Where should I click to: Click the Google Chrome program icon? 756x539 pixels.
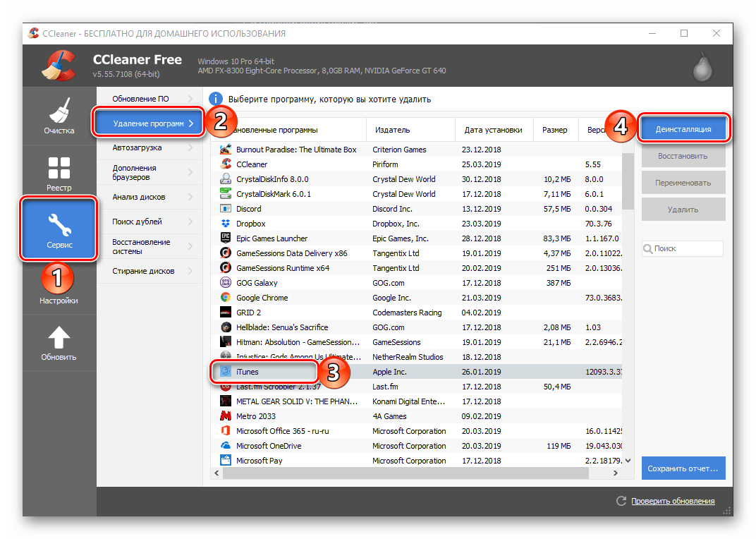226,298
